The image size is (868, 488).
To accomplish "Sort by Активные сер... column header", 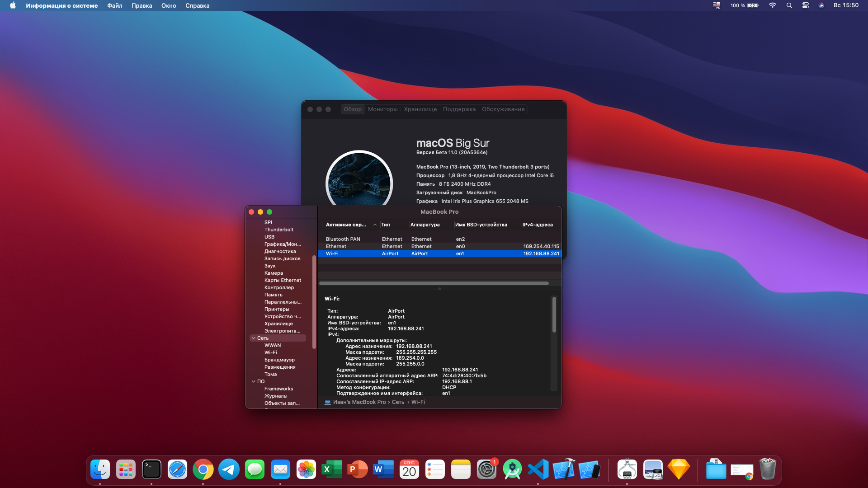I will tap(346, 225).
